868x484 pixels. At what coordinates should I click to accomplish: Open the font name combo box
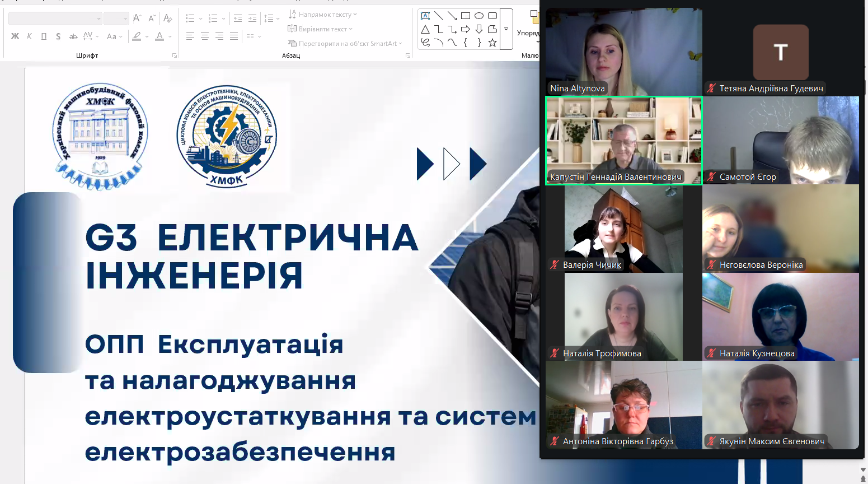(55, 18)
